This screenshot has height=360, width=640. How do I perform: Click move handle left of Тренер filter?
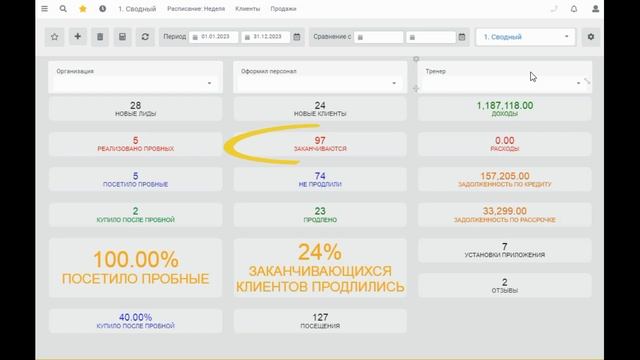point(416,88)
